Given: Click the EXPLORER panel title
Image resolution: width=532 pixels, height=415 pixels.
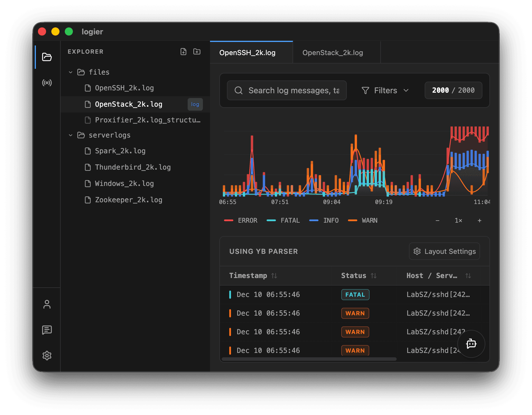Looking at the screenshot, I should (x=85, y=52).
